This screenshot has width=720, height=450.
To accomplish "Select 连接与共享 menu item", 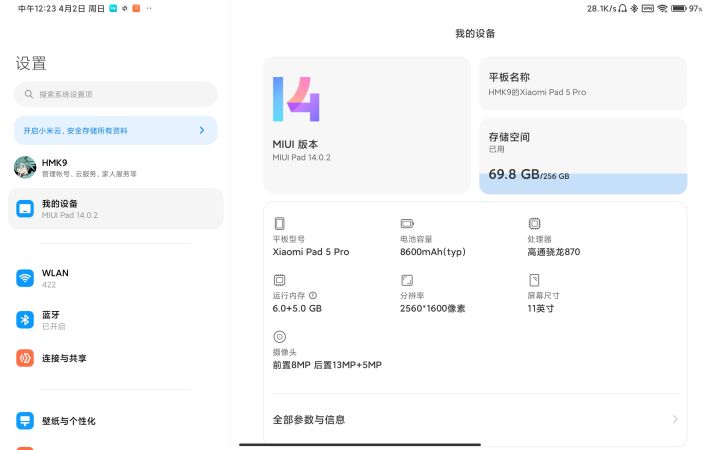I will (64, 358).
